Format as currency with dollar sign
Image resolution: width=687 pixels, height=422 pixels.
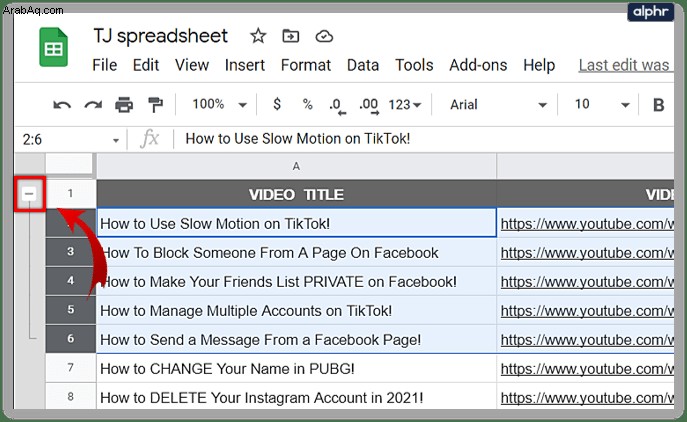pyautogui.click(x=276, y=104)
